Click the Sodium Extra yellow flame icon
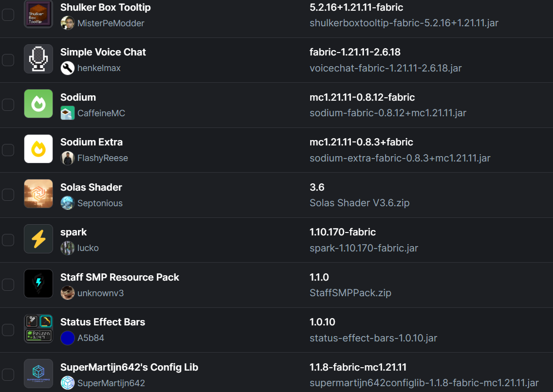 [x=38, y=149]
